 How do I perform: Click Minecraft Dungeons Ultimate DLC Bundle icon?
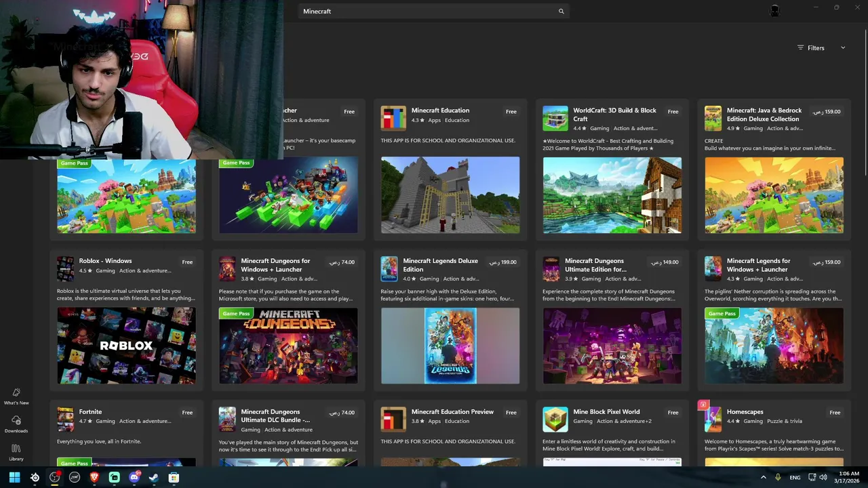pyautogui.click(x=227, y=419)
